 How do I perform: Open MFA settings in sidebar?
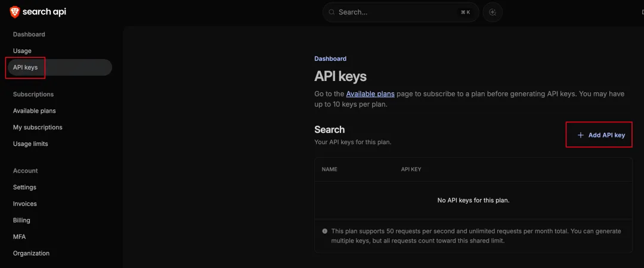(x=20, y=236)
